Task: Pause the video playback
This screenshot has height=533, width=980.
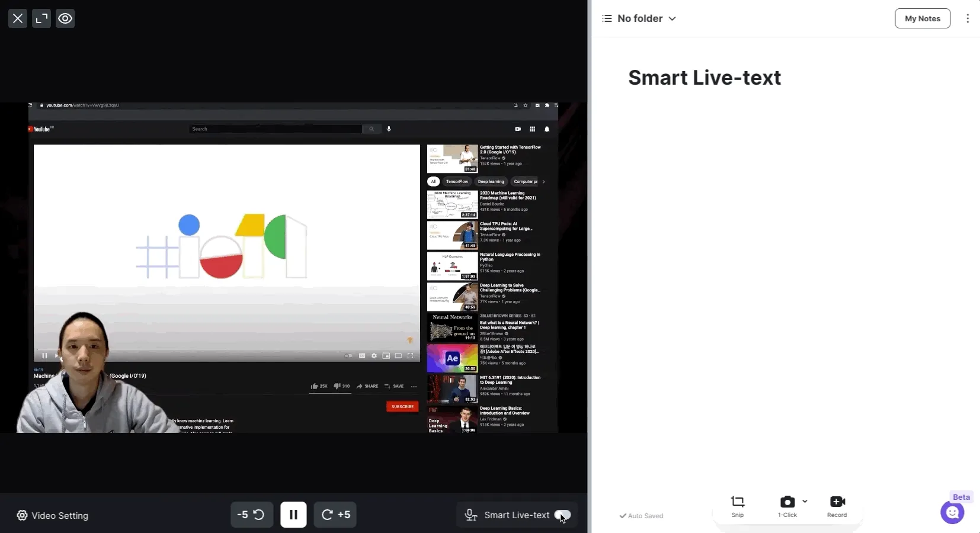Action: 293,515
